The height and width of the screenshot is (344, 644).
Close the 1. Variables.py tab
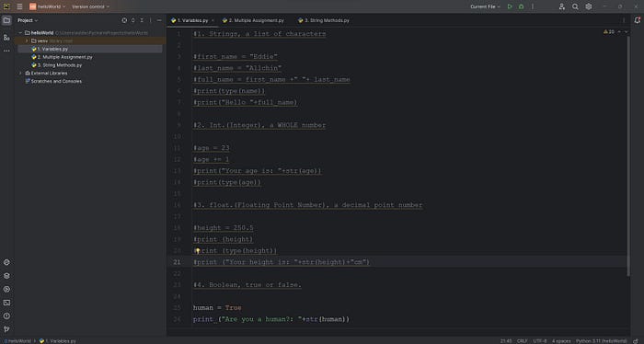tap(213, 20)
